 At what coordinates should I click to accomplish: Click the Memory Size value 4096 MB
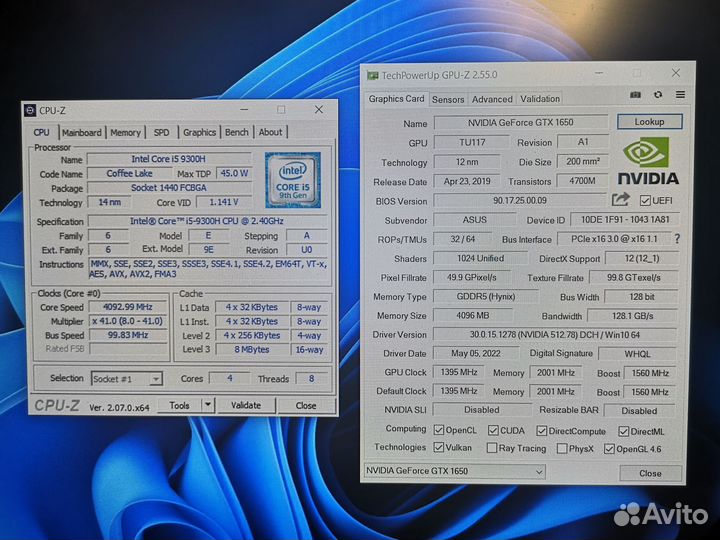[472, 315]
